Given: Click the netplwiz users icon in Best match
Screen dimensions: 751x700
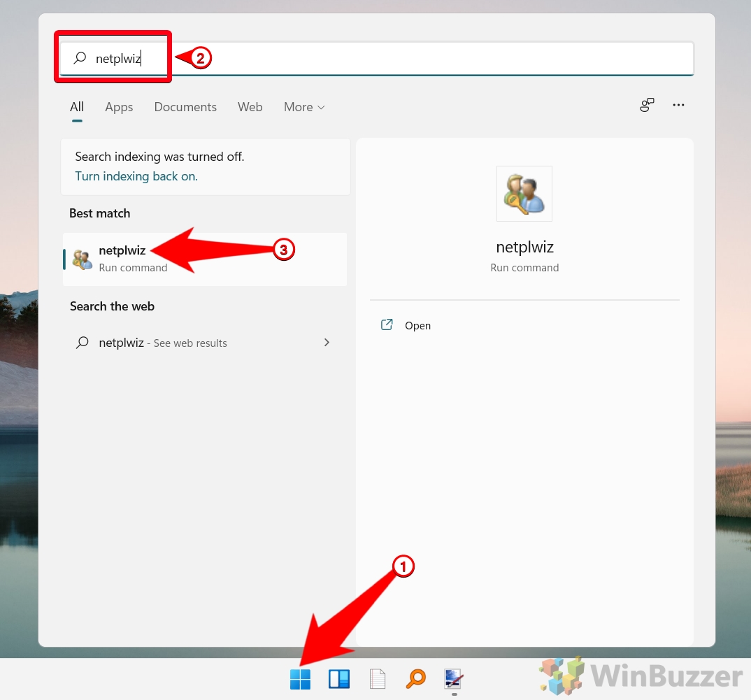Looking at the screenshot, I should pos(82,259).
